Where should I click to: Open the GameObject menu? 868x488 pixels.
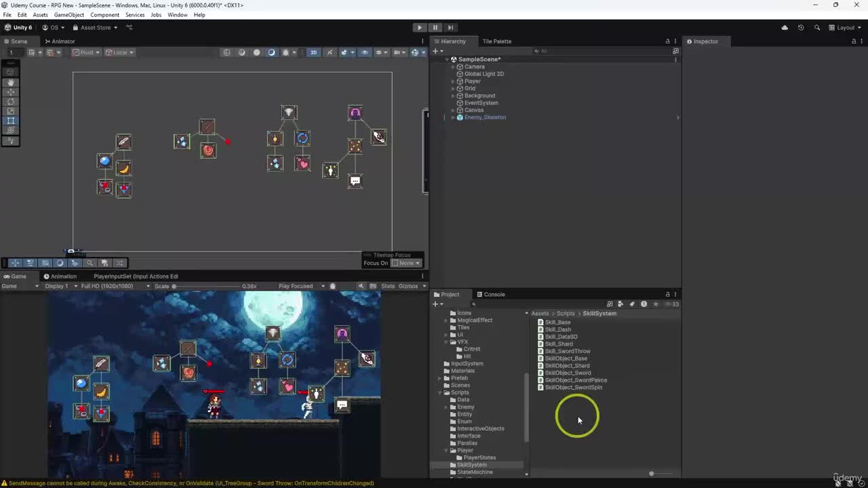[68, 15]
